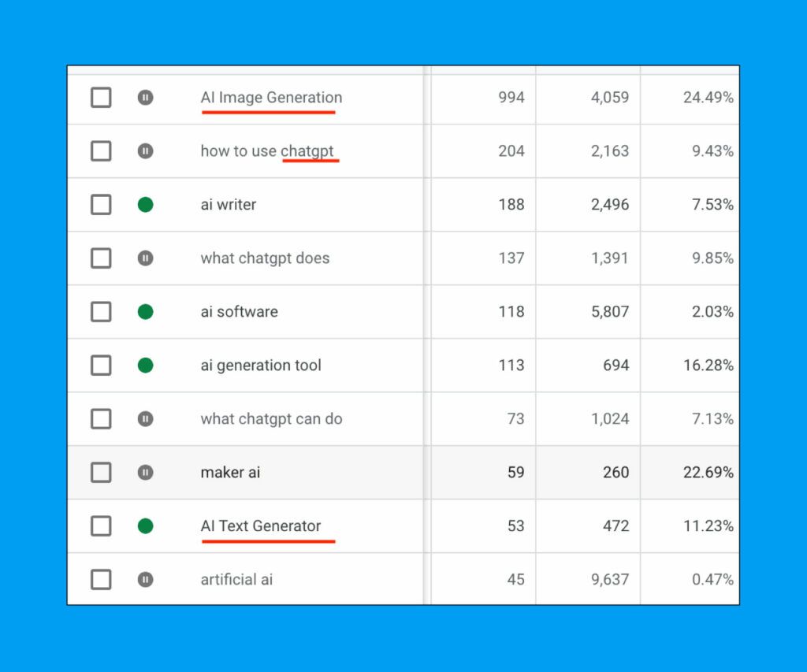Open the what chatgpt does keyword
The height and width of the screenshot is (672, 807).
point(265,258)
